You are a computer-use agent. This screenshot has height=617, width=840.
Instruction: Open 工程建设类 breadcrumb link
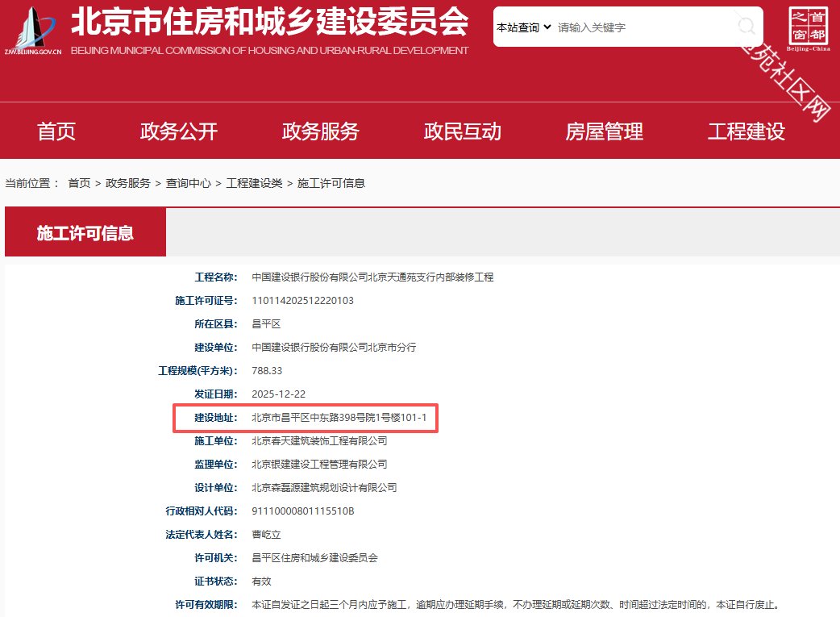(255, 183)
